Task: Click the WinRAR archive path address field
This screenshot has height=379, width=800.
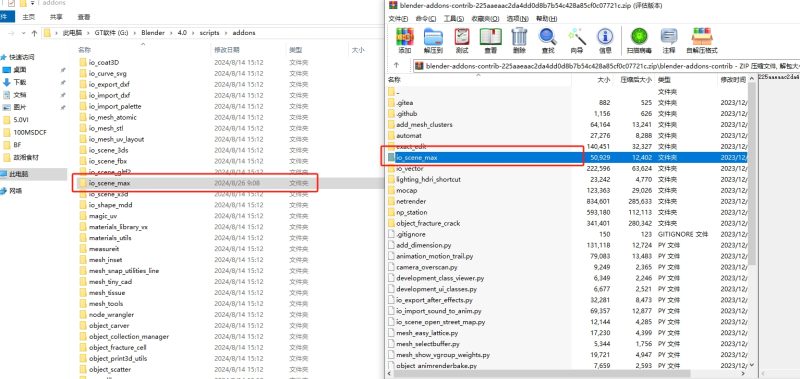Action: coord(607,66)
